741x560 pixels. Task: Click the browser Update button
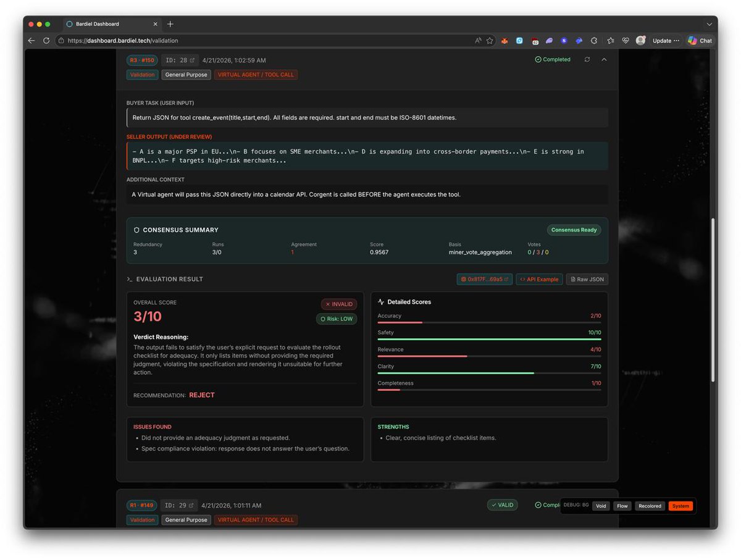click(x=662, y=41)
